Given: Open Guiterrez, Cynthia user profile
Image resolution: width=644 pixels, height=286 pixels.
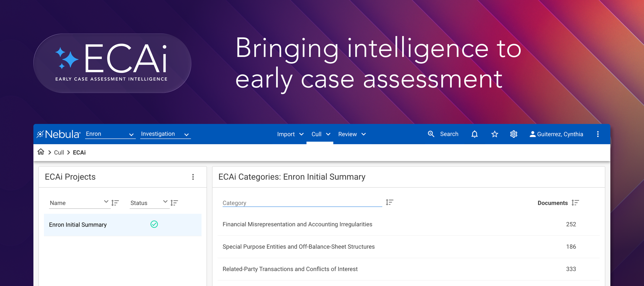Looking at the screenshot, I should pos(556,134).
